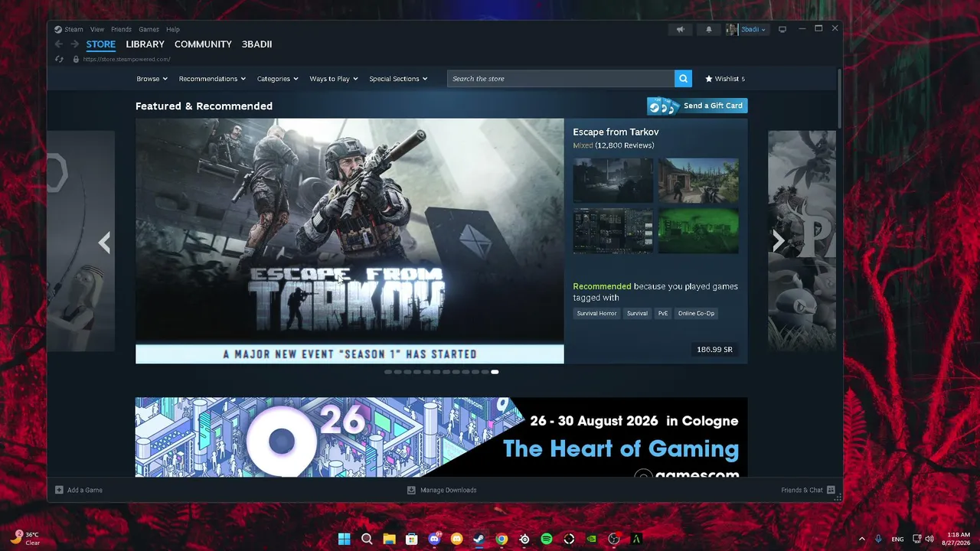The image size is (980, 551).
Task: Click inside the Search the store field
Action: (560, 79)
